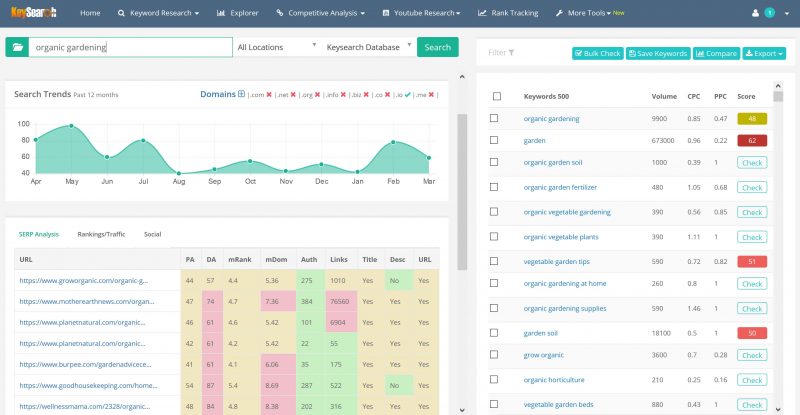The width and height of the screenshot is (800, 415).
Task: Click Check for 'organic gardening supplies'
Action: (x=752, y=308)
